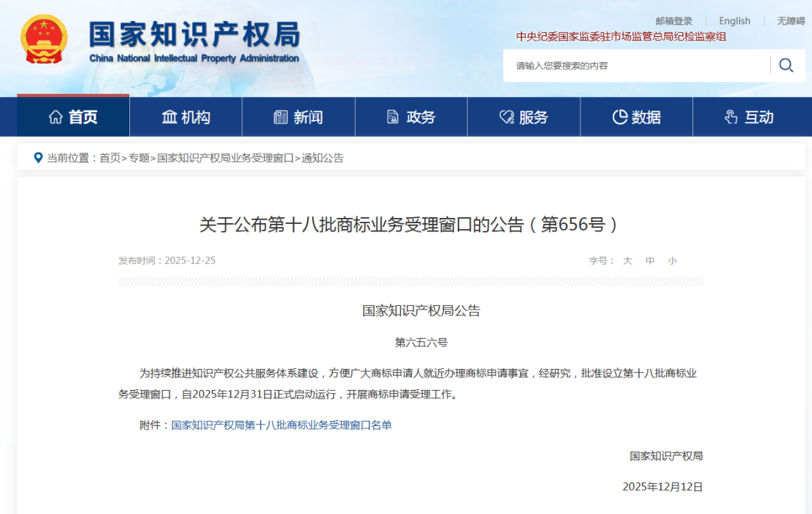Open the 邮箱登录 mailbox login link
The image size is (812, 514).
click(674, 21)
